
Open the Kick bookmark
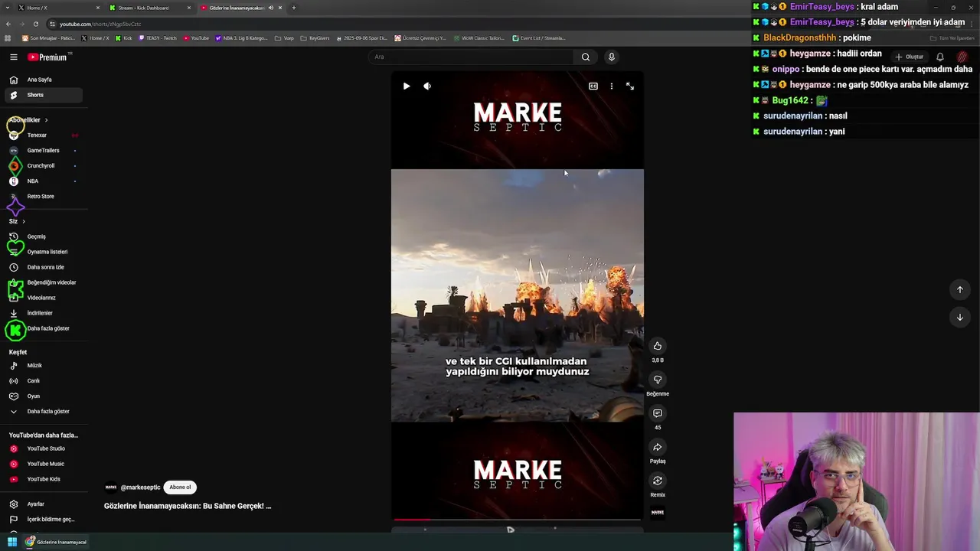click(x=124, y=38)
